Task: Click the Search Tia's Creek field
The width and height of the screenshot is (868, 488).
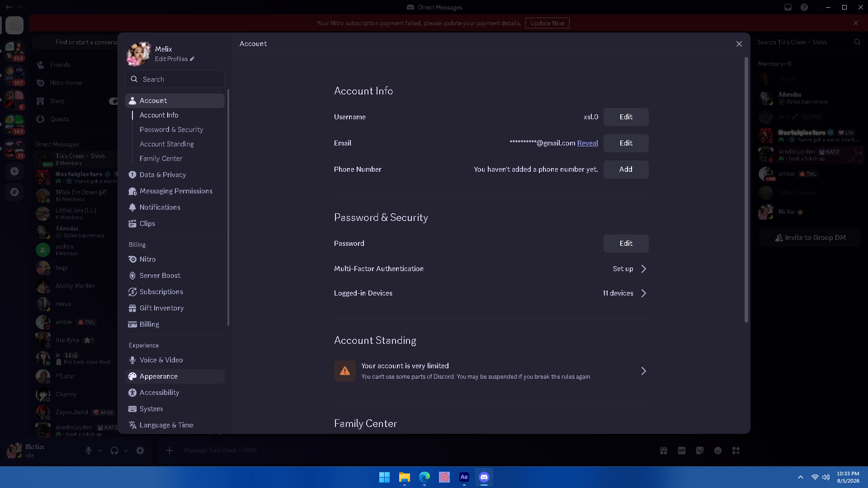Action: click(809, 42)
